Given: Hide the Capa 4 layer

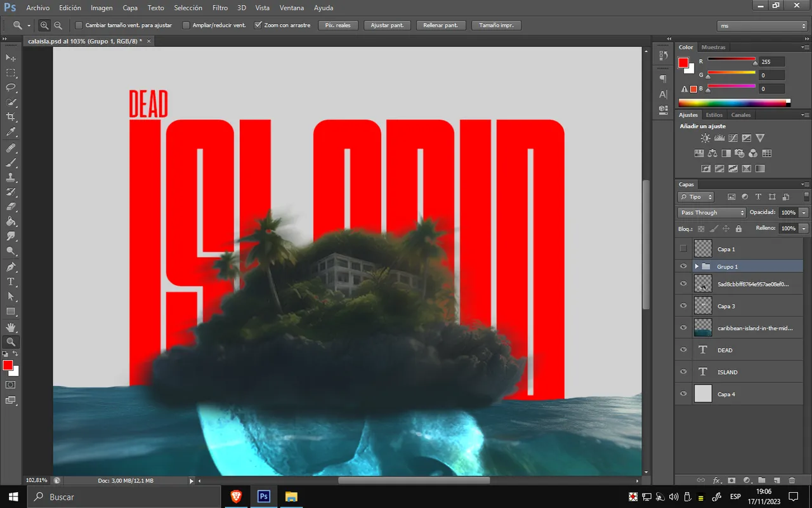Looking at the screenshot, I should (x=683, y=394).
